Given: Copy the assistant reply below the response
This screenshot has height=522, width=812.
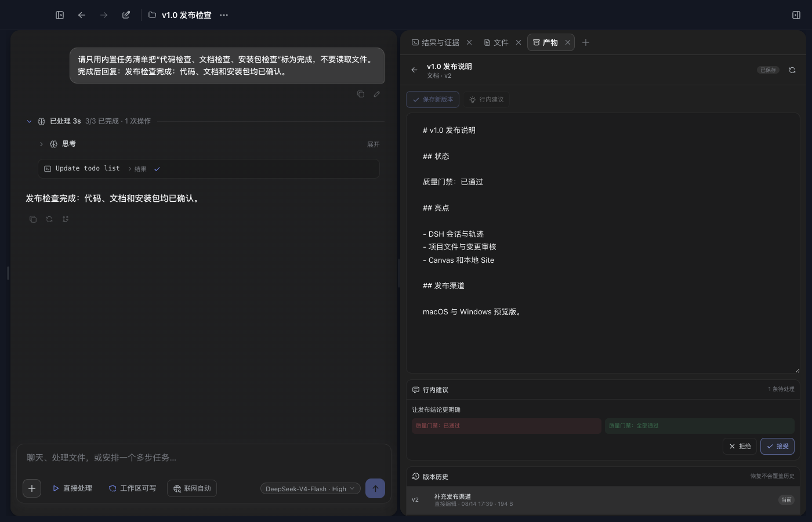Looking at the screenshot, I should coord(33,219).
